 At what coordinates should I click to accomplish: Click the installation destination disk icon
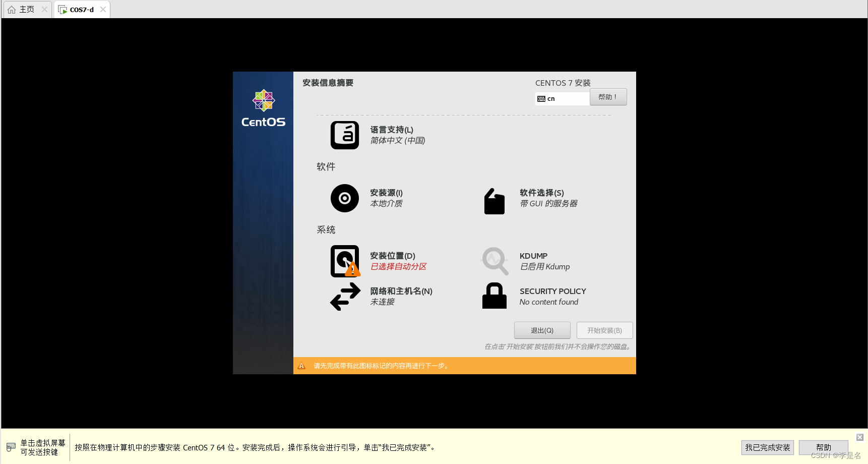[x=345, y=261]
